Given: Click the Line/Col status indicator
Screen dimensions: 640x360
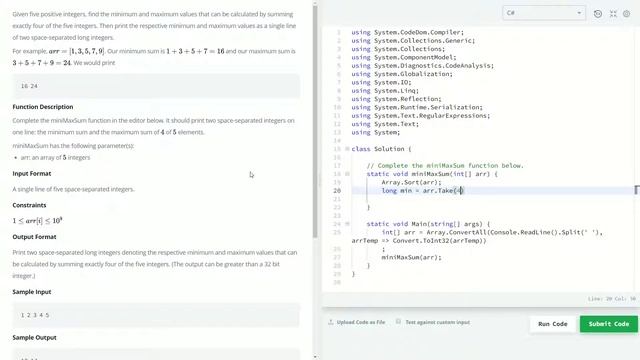Looking at the screenshot, I should tap(612, 299).
